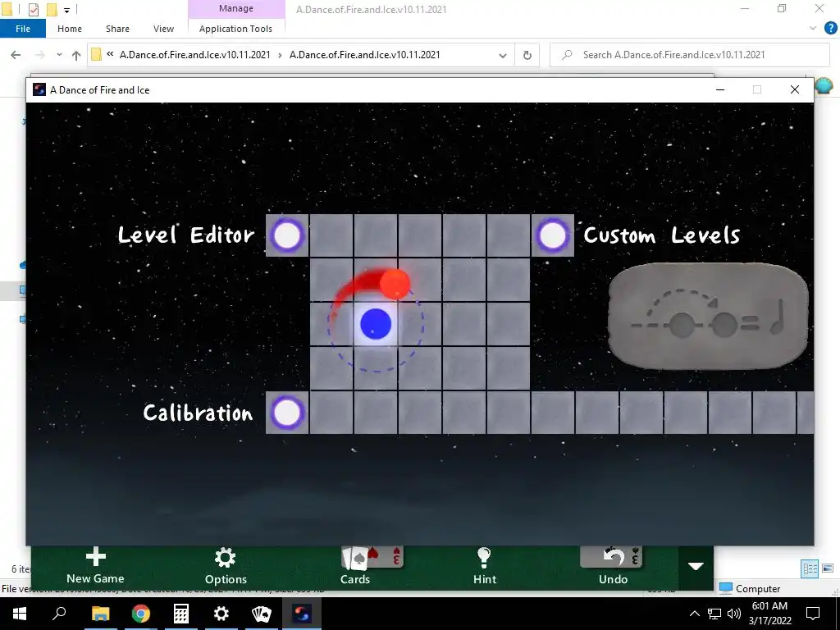Screen dimensions: 840x630
Task: Expand the address bar history dropdown
Action: click(503, 55)
